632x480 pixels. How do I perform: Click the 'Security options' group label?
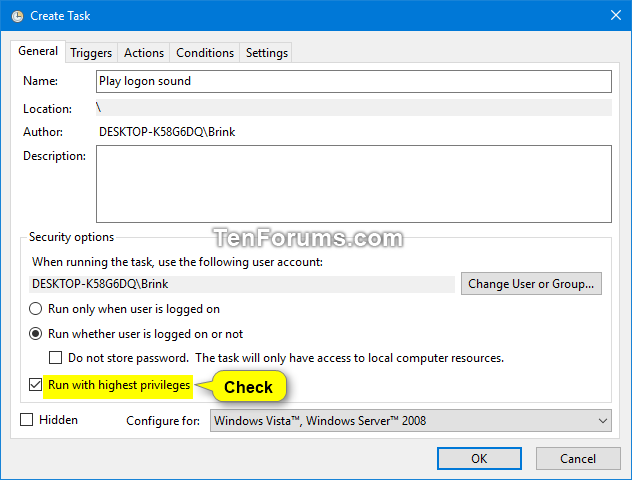pyautogui.click(x=71, y=237)
